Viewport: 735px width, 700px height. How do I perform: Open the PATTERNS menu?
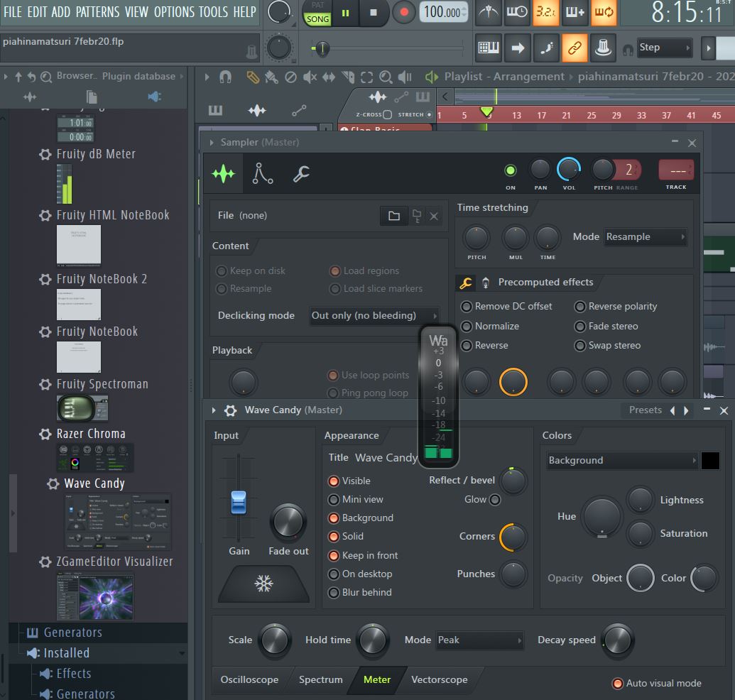(98, 12)
